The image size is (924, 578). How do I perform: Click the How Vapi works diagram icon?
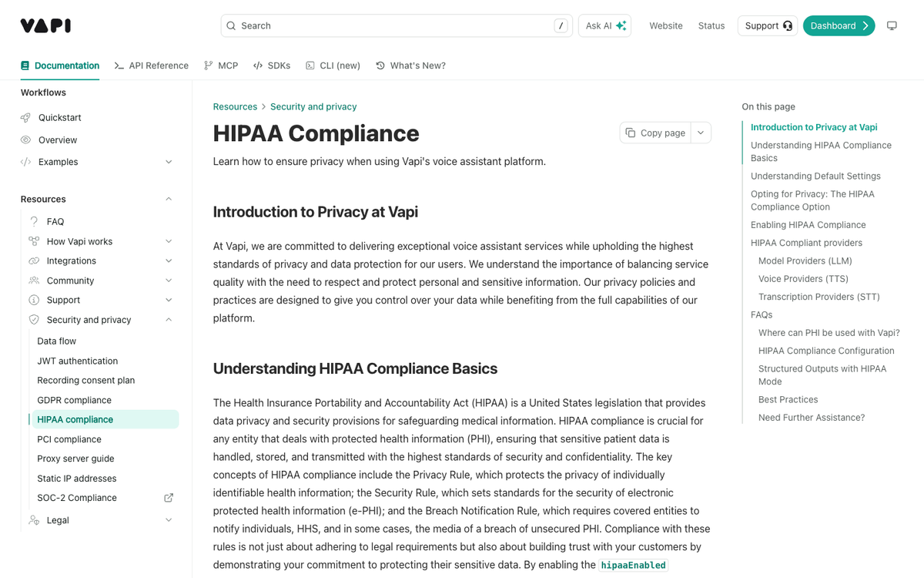pyautogui.click(x=34, y=241)
